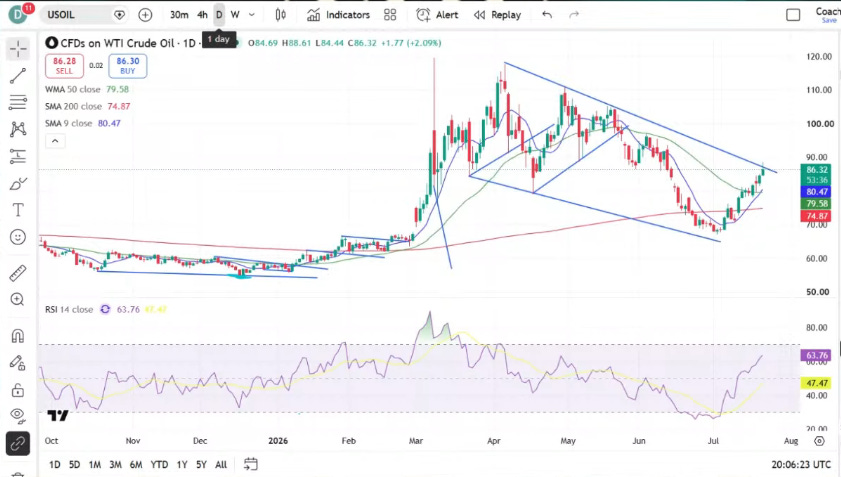Open the time axis settings gear
841x477 pixels.
(819, 441)
